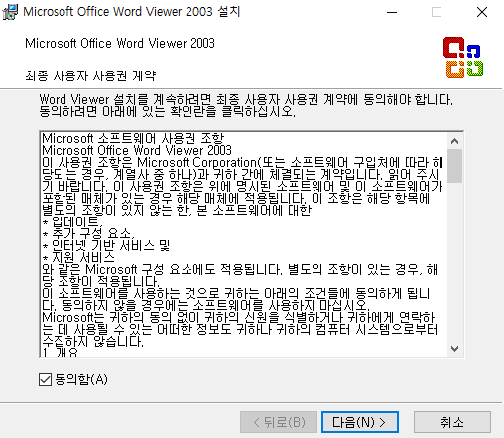Click 'Microsoft Office Word Viewer 2003' in license text
The width and height of the screenshot is (504, 438).
(x=137, y=150)
